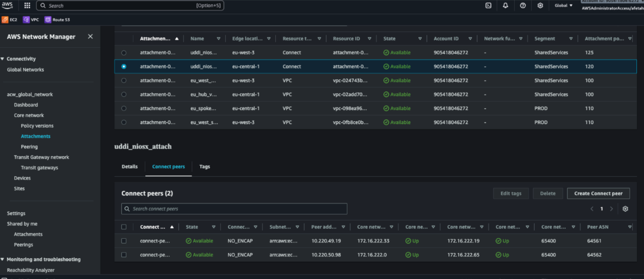Open the State column filter in attachments table
Screen dimensions: 644x279
coord(419,38)
